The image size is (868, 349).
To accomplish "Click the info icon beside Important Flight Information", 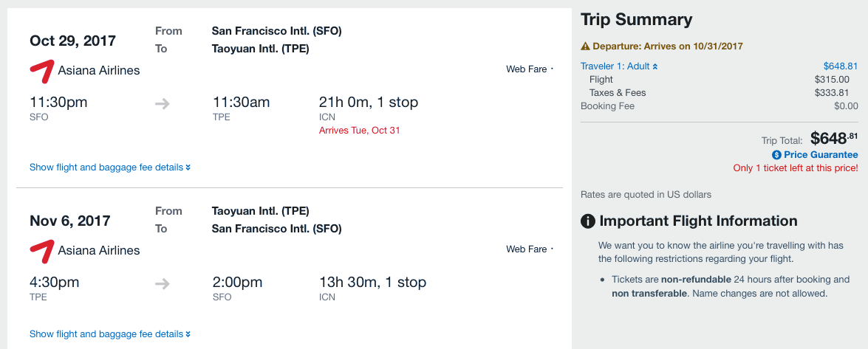I will pyautogui.click(x=588, y=221).
